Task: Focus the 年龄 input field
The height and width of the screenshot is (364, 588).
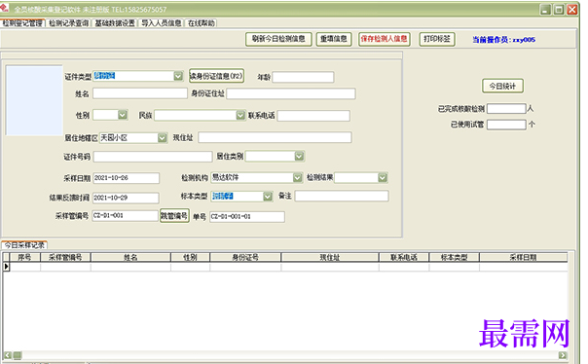Action: coord(303,77)
